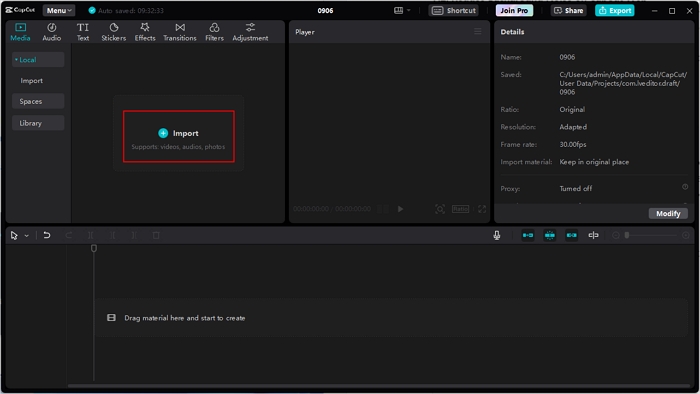Click the 'Original' ratio value
Screen dimensions: 700x394
click(572, 110)
